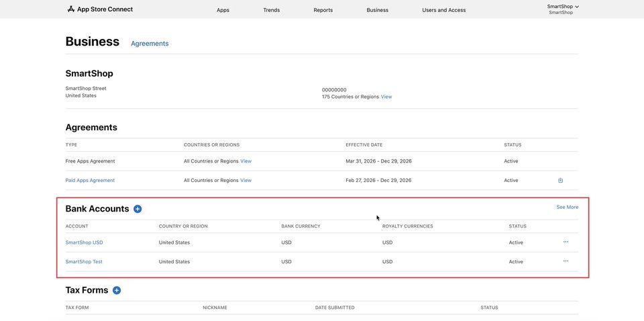Open more options for SmartShop USD account
The image size is (644, 321).
pyautogui.click(x=566, y=242)
